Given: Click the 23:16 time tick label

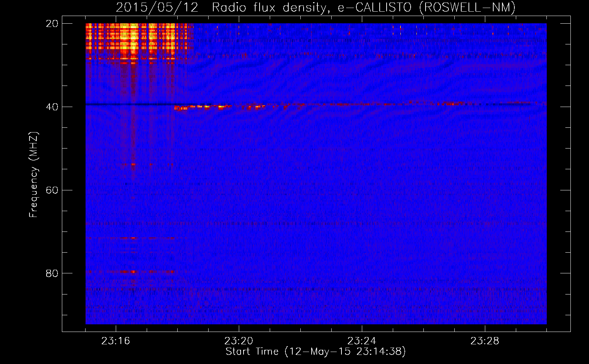Looking at the screenshot, I should point(116,341).
